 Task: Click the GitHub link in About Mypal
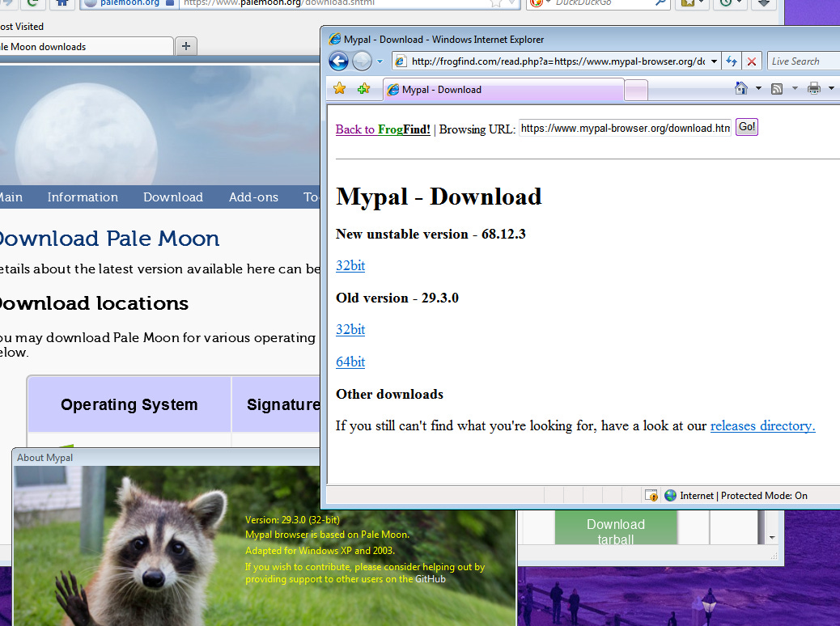click(431, 579)
